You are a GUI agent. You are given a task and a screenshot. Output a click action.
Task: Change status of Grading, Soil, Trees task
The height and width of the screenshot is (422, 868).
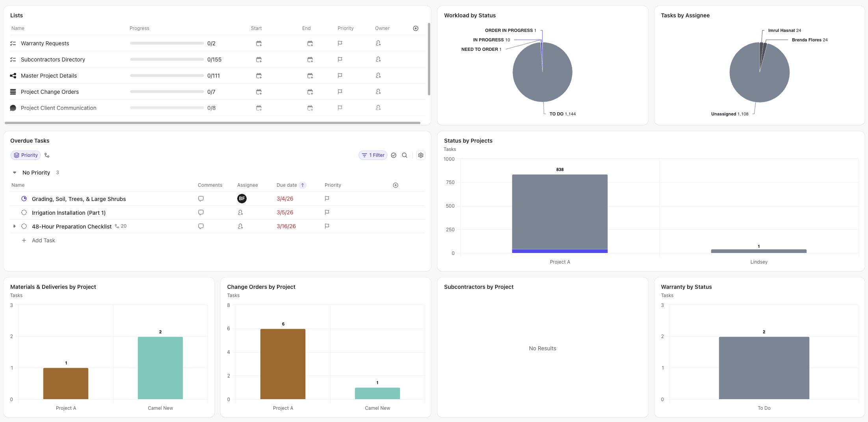click(x=24, y=199)
